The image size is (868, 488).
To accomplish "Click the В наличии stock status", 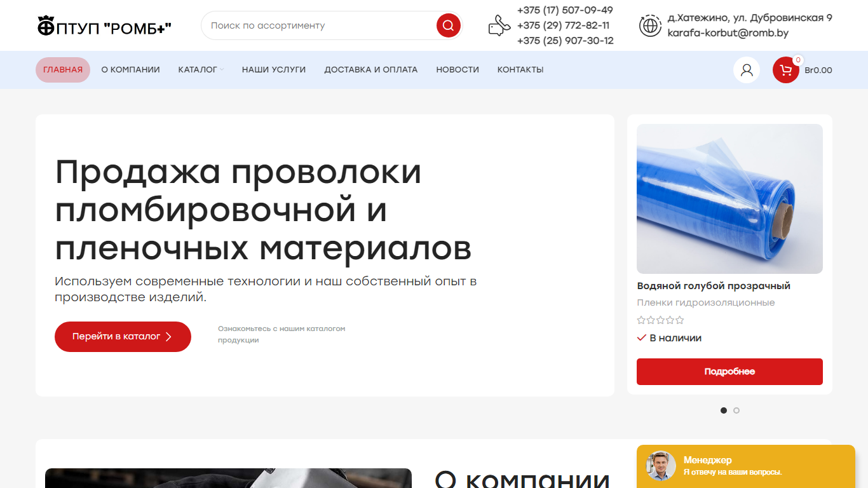I will (x=669, y=338).
